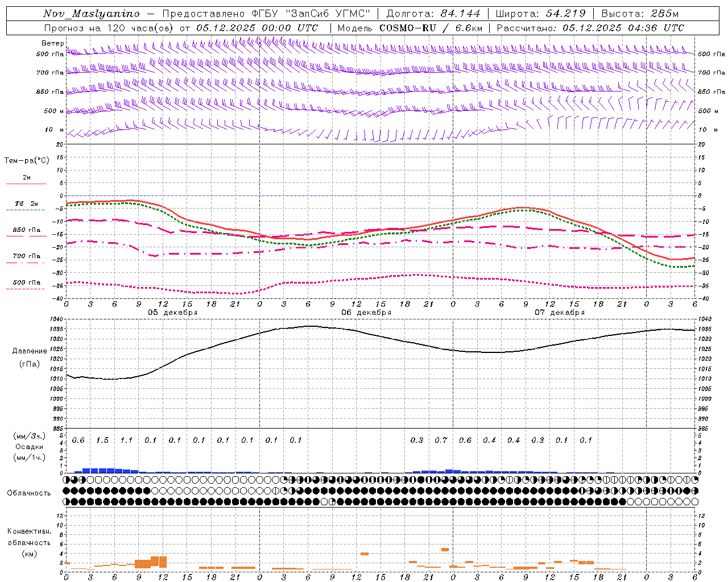
Task: Click the Ветер wind panel label
Action: coord(52,43)
